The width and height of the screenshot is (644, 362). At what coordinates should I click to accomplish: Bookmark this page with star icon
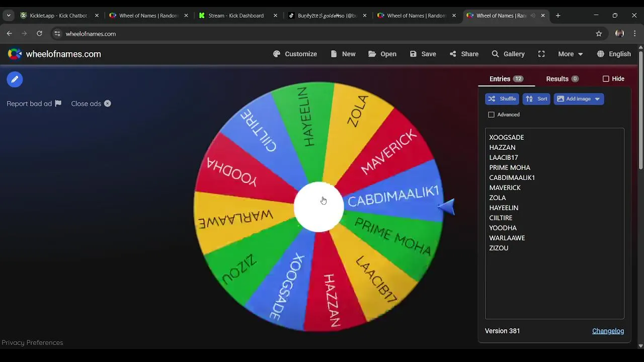[599, 34]
